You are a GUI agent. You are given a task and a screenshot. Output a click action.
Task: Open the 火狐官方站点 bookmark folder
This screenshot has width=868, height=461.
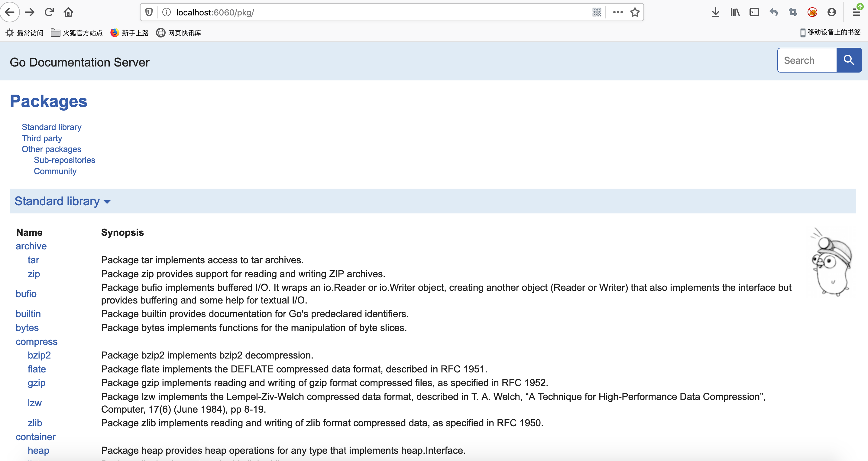(76, 33)
